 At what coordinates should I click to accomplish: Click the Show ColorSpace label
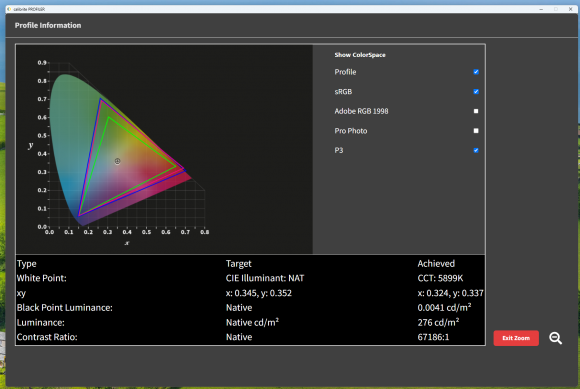360,55
